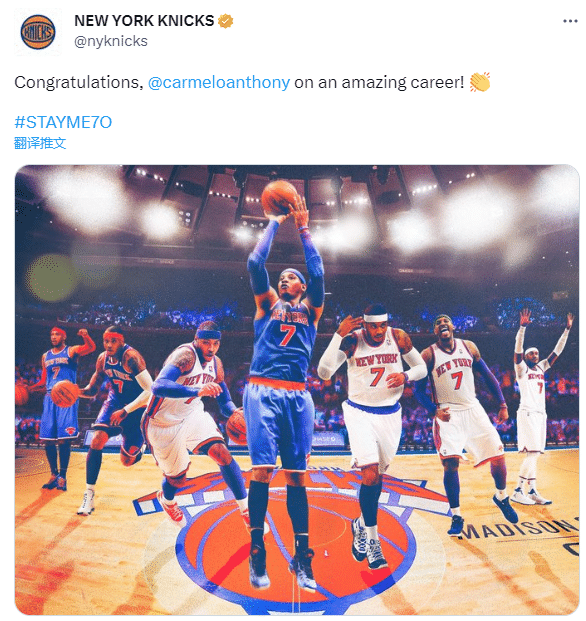This screenshot has width=586, height=621.
Task: Click the gold verified badge
Action: point(225,21)
